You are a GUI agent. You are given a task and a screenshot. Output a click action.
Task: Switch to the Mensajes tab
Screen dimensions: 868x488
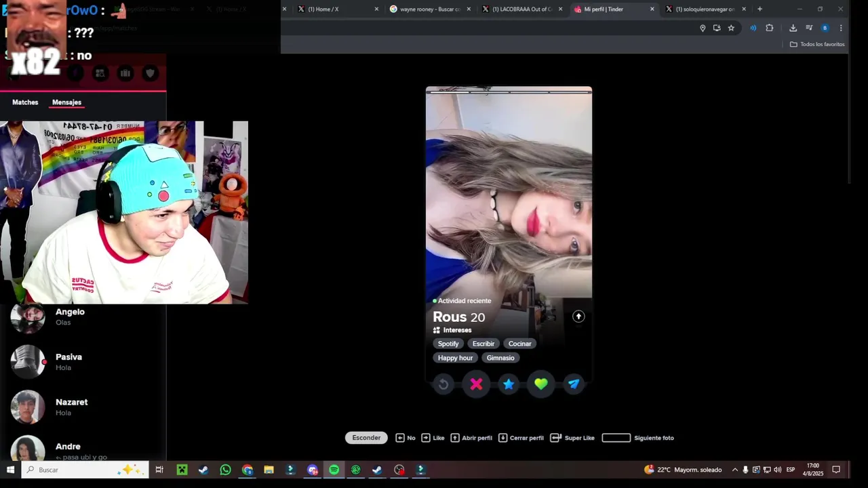pyautogui.click(x=66, y=102)
